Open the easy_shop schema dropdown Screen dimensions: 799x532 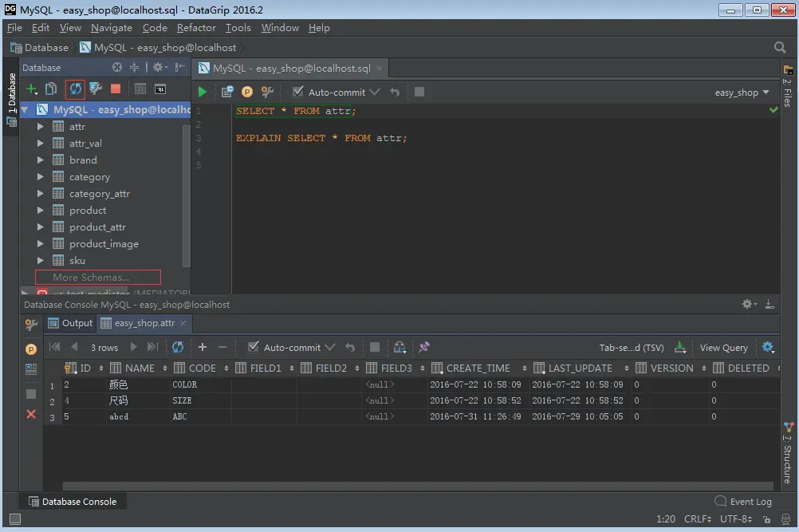pos(742,93)
